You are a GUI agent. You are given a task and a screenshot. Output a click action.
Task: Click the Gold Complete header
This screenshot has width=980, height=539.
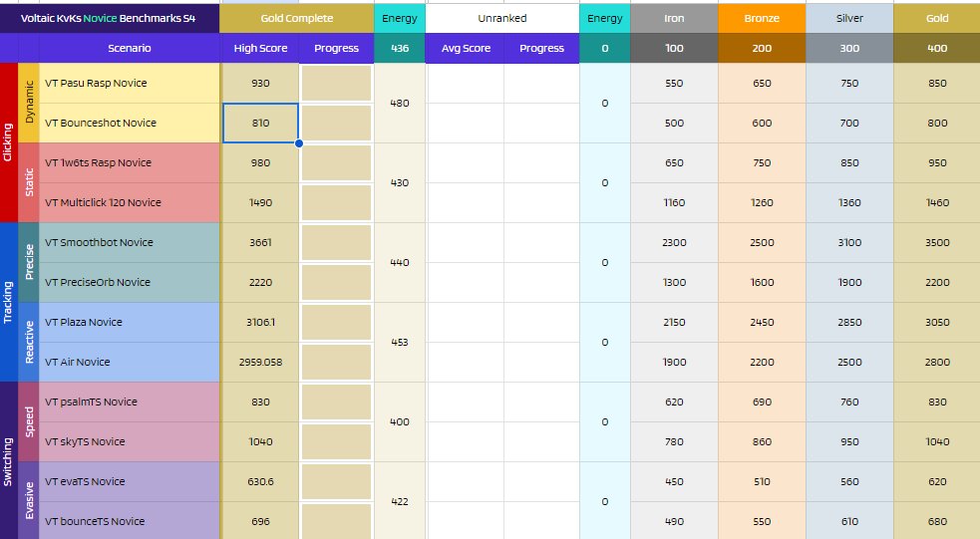click(x=297, y=18)
